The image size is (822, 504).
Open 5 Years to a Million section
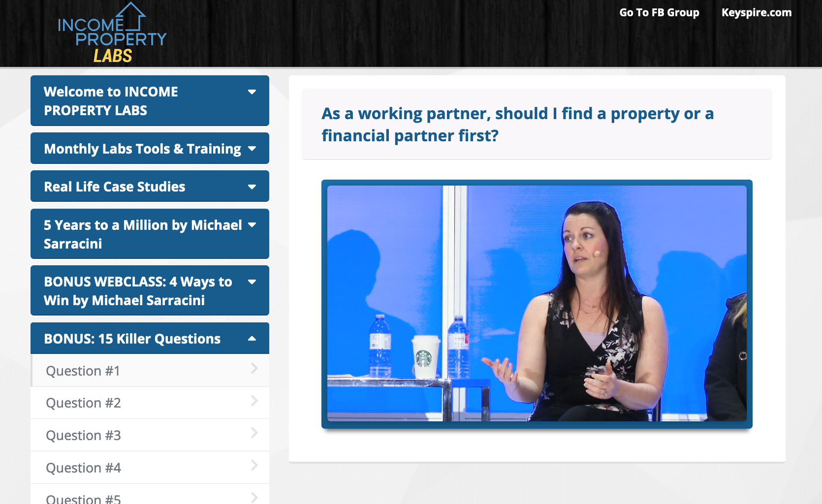tap(142, 234)
